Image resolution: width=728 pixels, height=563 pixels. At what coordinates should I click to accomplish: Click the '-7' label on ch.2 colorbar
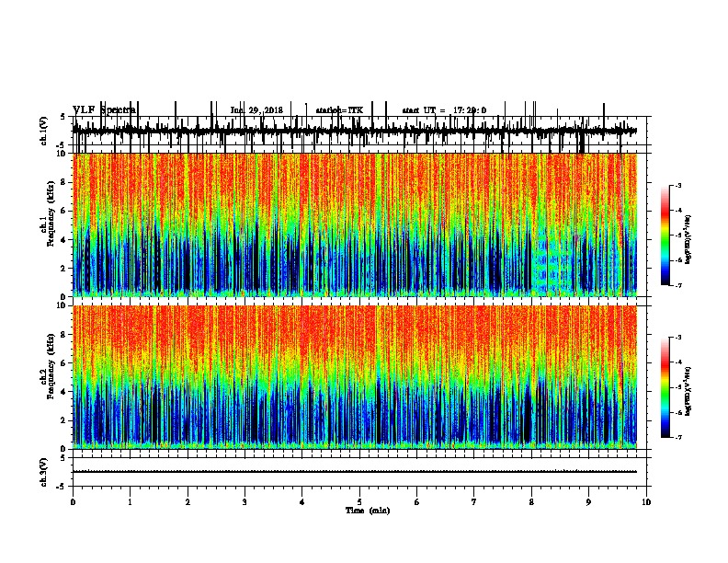tap(677, 437)
